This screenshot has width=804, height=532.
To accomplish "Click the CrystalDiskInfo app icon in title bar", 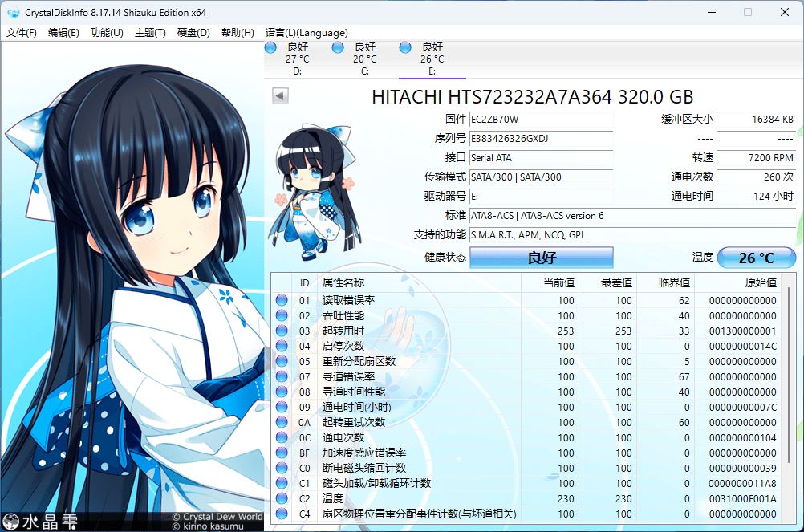I will [x=14, y=13].
